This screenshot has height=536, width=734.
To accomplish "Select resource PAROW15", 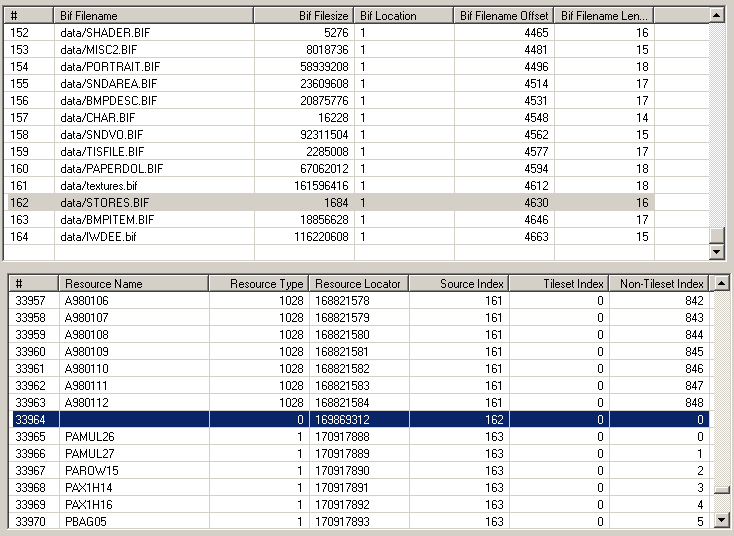I will tap(360, 470).
